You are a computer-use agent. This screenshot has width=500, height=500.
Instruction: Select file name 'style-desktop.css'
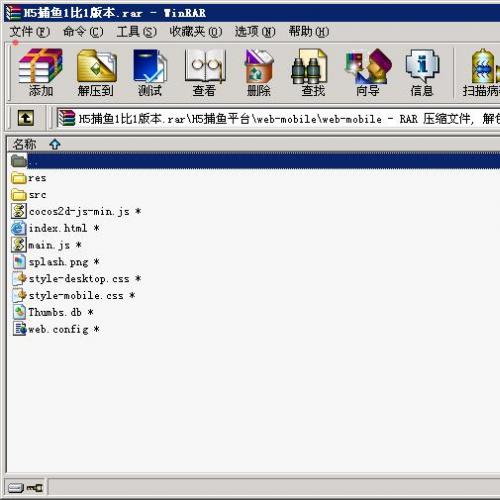pos(79,279)
